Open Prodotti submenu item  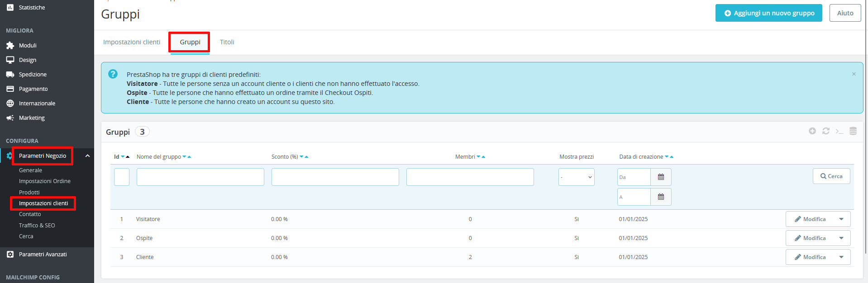click(29, 193)
